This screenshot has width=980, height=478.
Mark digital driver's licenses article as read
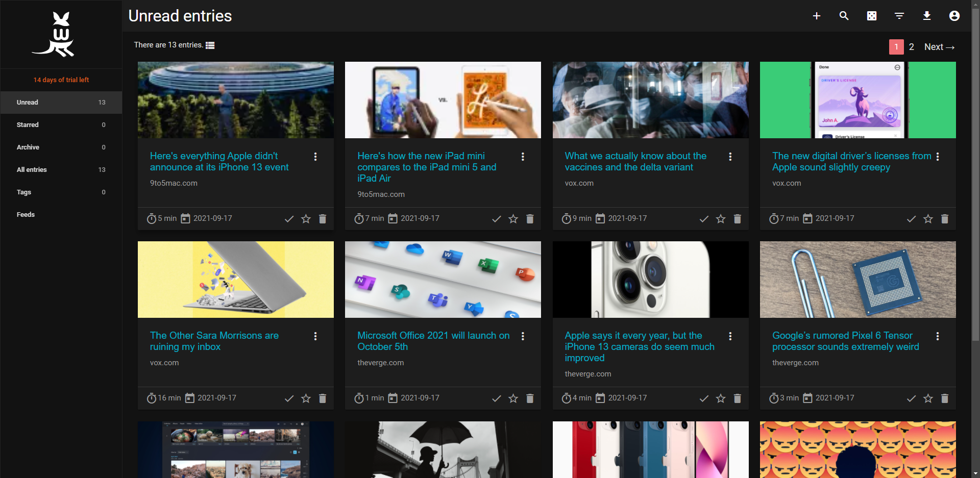click(911, 219)
